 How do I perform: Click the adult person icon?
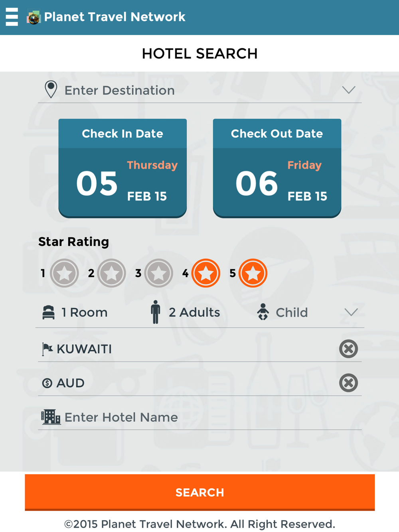(156, 312)
